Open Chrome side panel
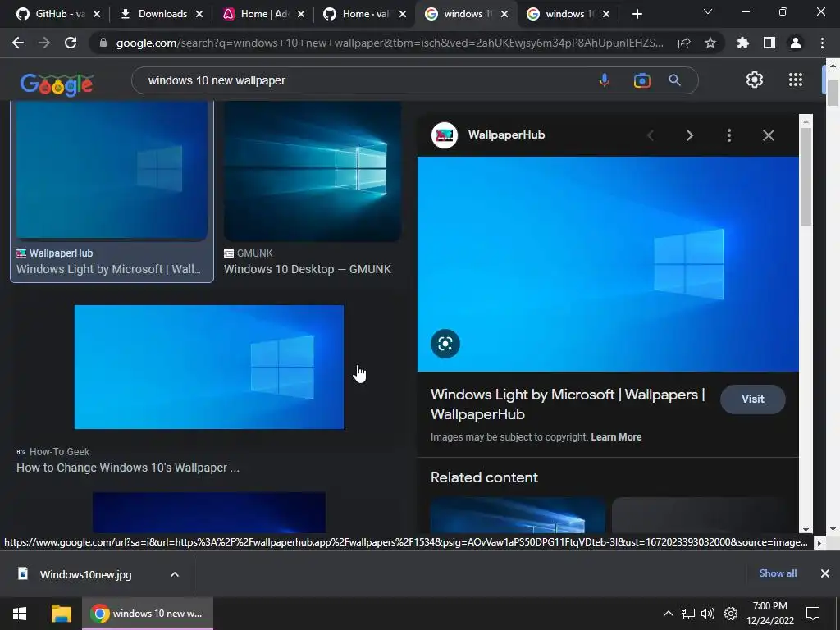 [769, 43]
